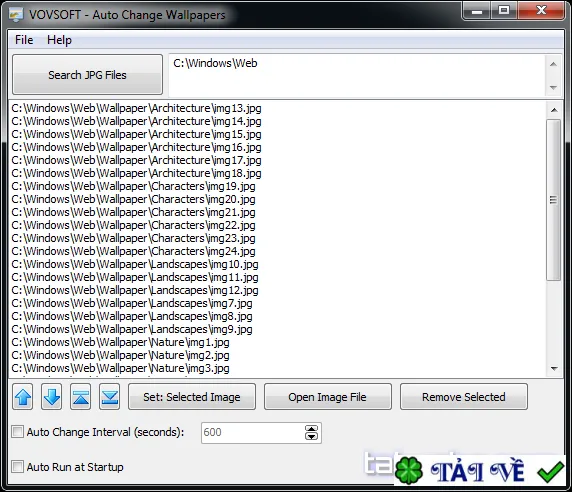This screenshot has width=572, height=492.
Task: Open the File menu
Action: pyautogui.click(x=24, y=40)
